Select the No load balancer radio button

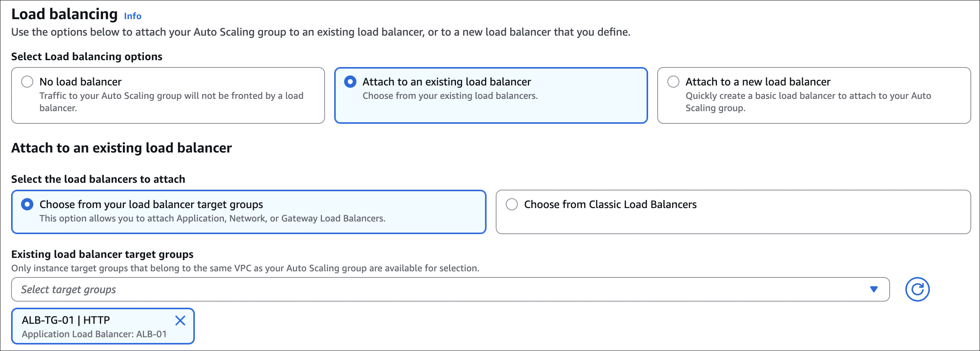click(x=27, y=82)
